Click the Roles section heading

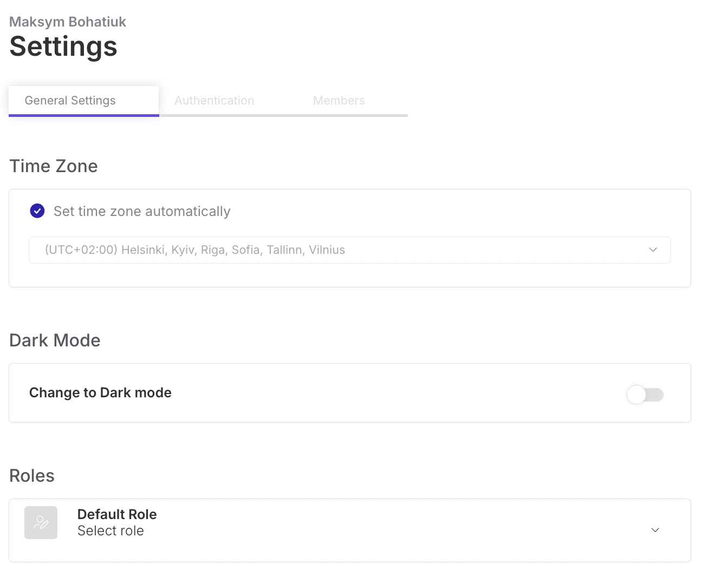[x=32, y=476]
